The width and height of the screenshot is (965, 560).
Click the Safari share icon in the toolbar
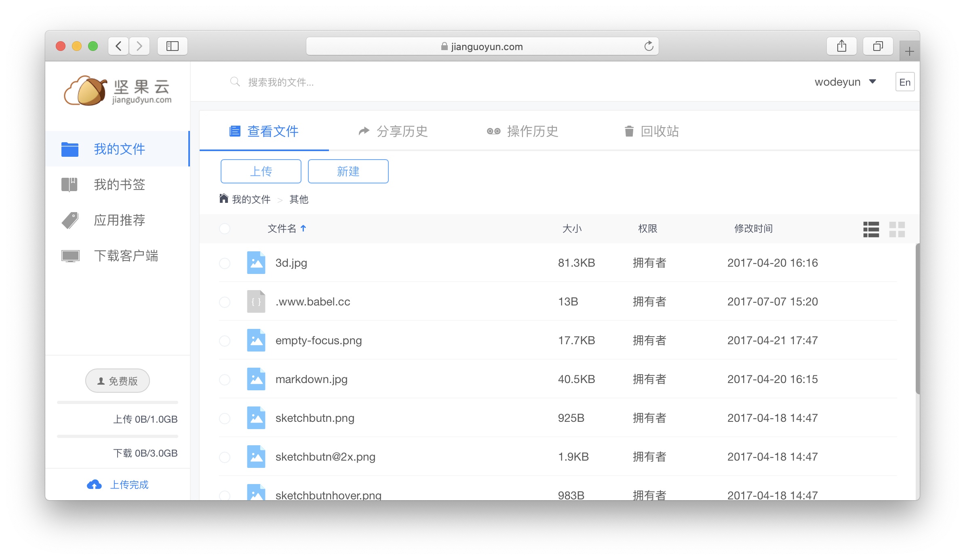pyautogui.click(x=842, y=46)
